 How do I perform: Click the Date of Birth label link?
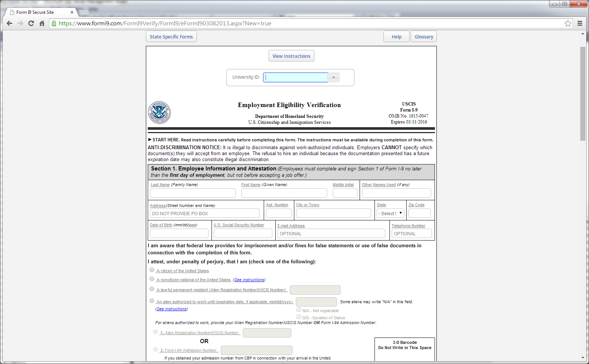click(161, 225)
